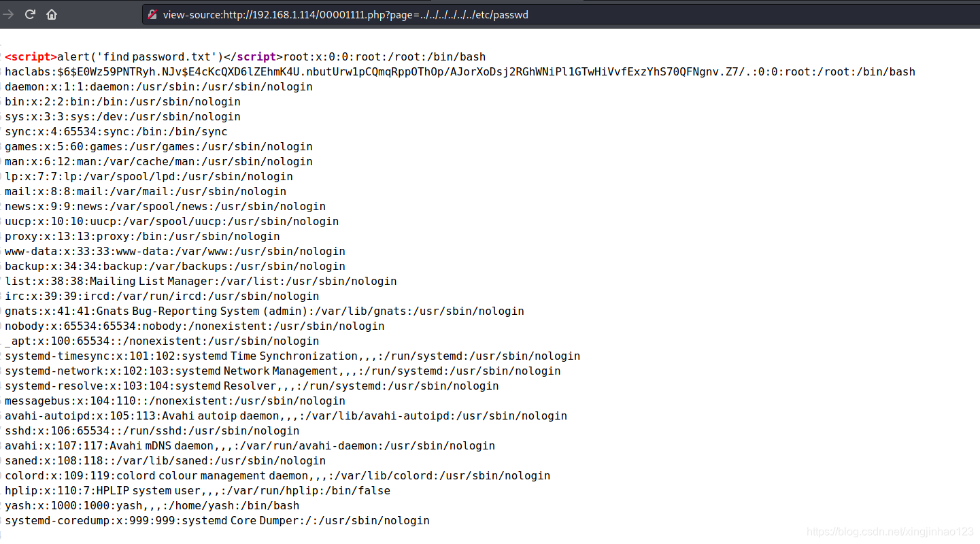Click the sys:x:3:3 line
The height and width of the screenshot is (544, 980).
coord(122,117)
